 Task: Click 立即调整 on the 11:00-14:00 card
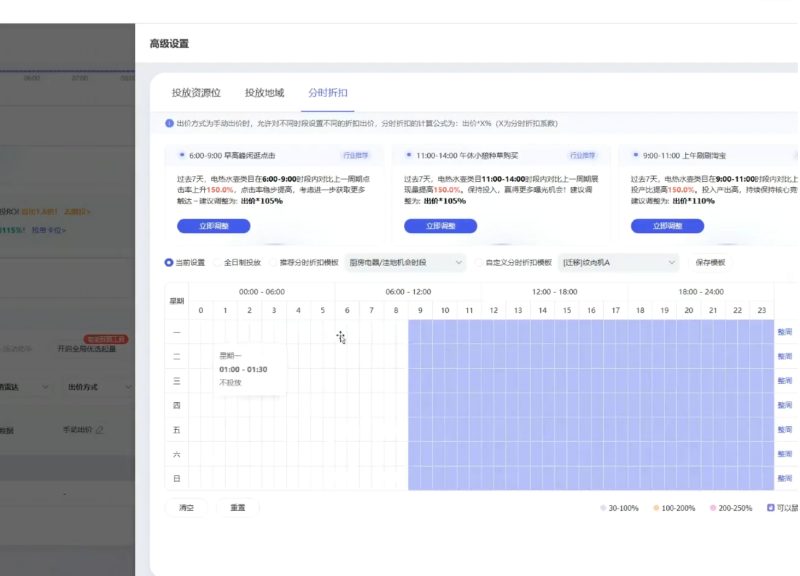tap(440, 226)
